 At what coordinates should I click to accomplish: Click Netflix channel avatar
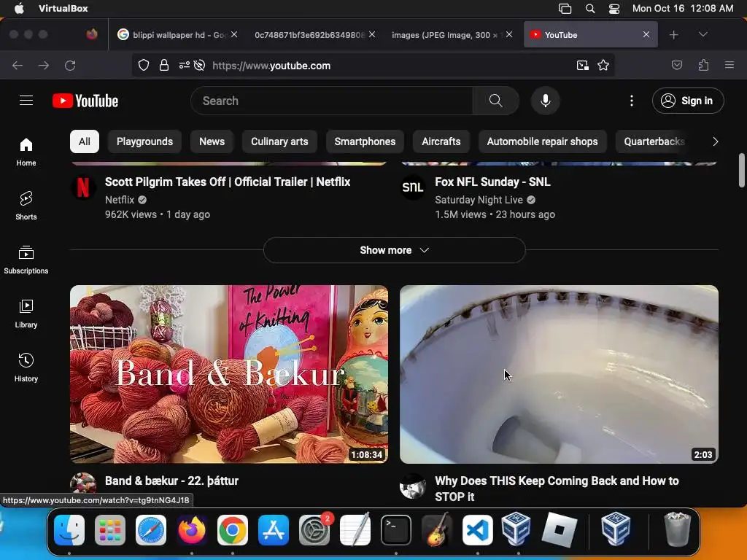83,187
